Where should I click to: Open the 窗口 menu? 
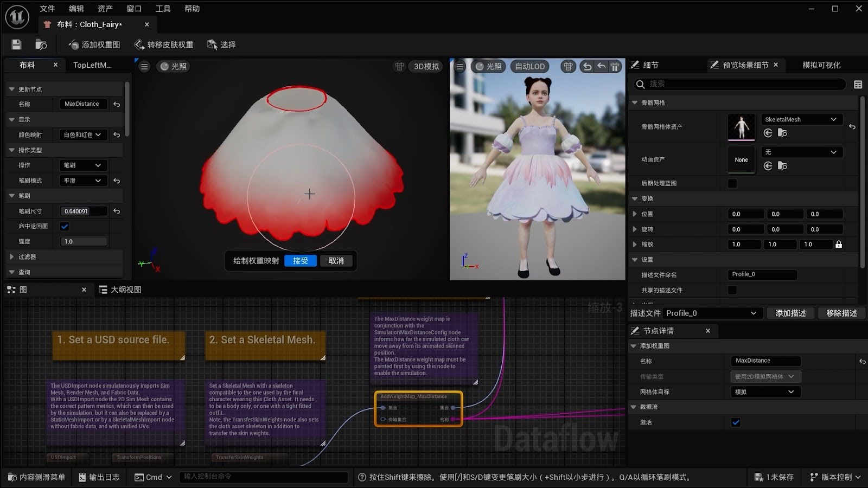coord(133,8)
